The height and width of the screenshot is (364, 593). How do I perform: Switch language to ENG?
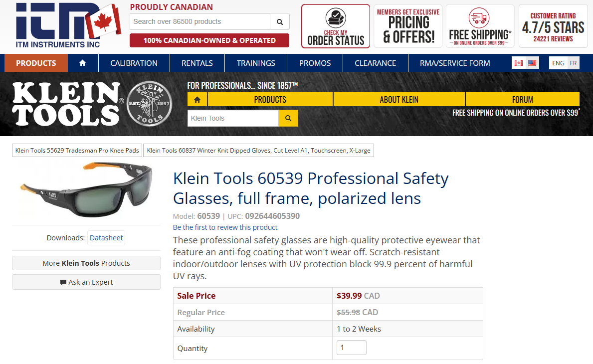tap(558, 63)
